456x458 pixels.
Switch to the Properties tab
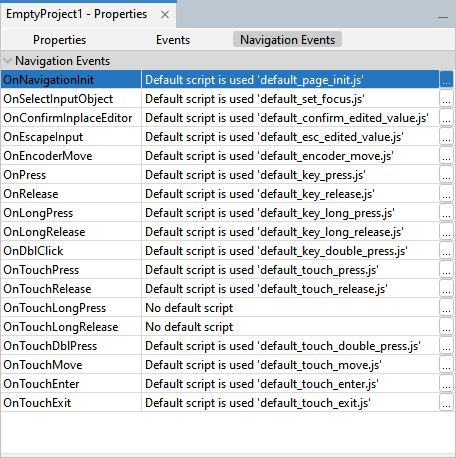pyautogui.click(x=59, y=40)
